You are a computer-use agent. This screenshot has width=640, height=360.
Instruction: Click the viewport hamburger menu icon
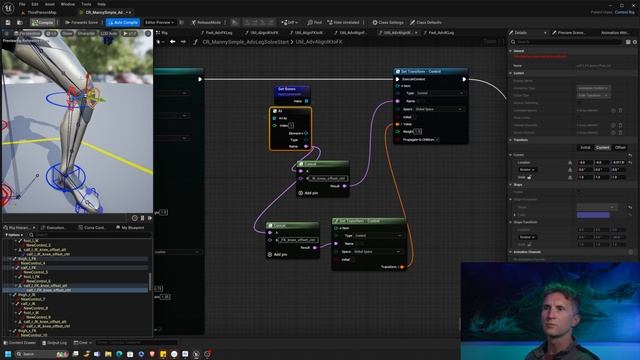(x=6, y=33)
